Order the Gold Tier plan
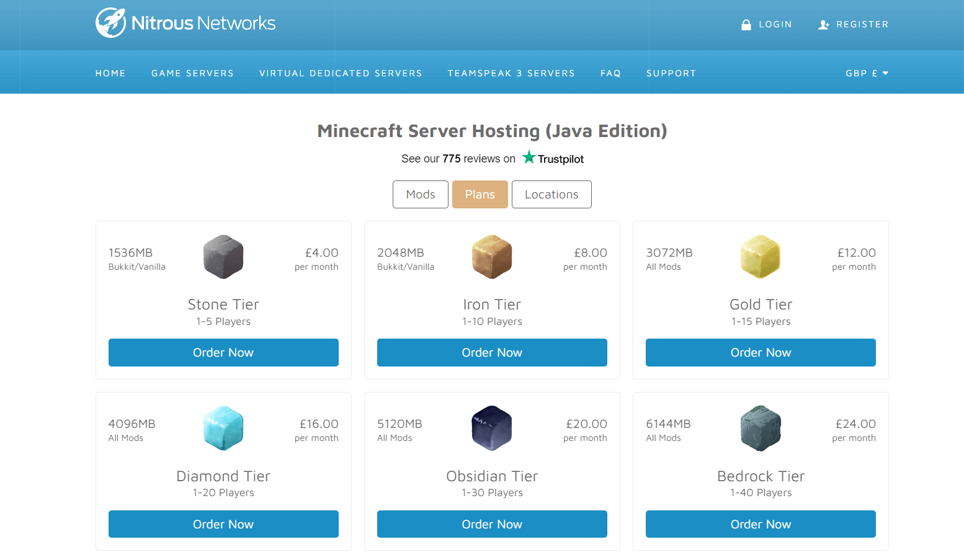The height and width of the screenshot is (560, 964). (x=761, y=352)
